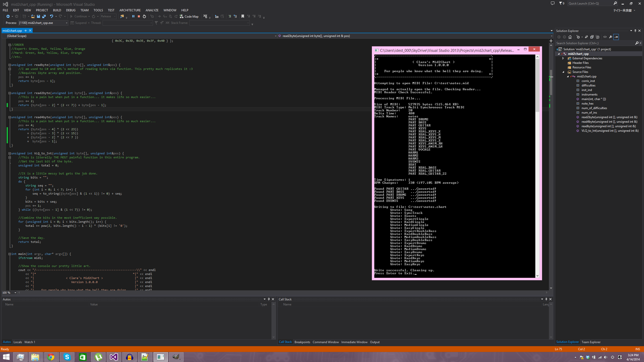
Task: Select main(int, char * []) in Solution Explorer
Action: (x=594, y=99)
